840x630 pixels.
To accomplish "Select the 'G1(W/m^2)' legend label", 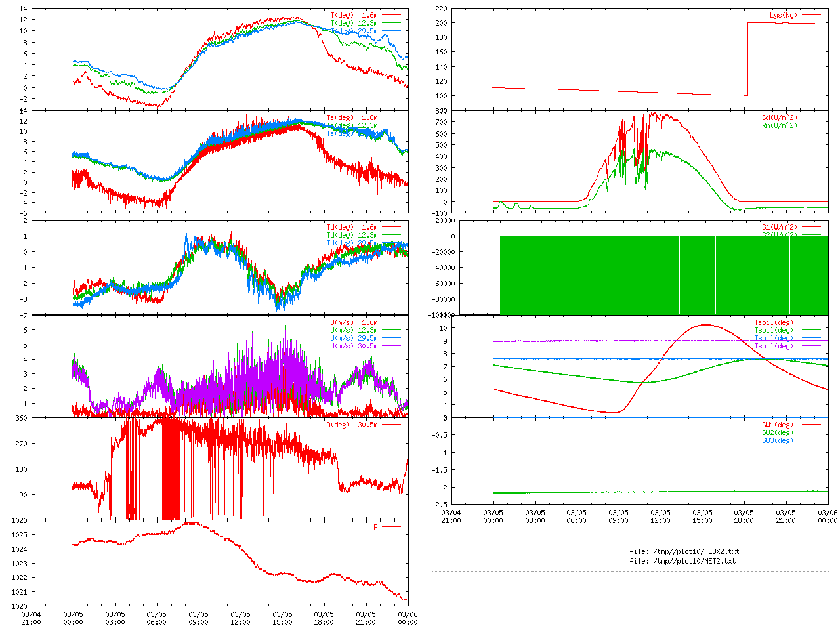I will 780,227.
